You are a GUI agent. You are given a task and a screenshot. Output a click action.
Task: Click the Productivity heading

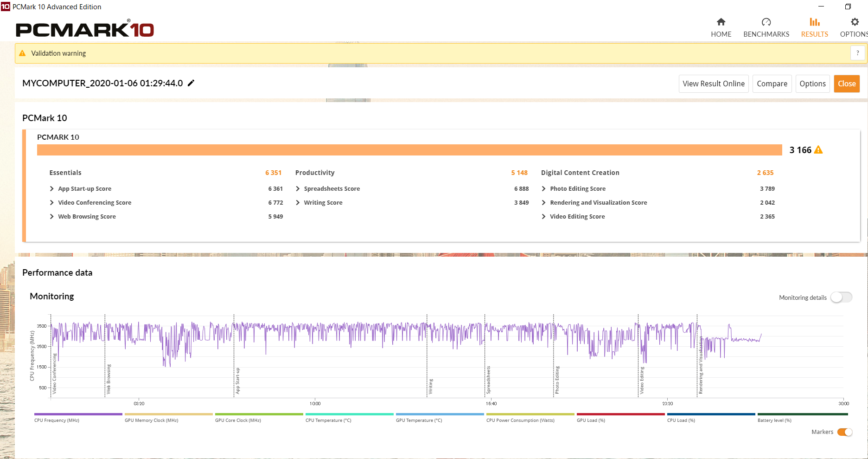coord(315,173)
